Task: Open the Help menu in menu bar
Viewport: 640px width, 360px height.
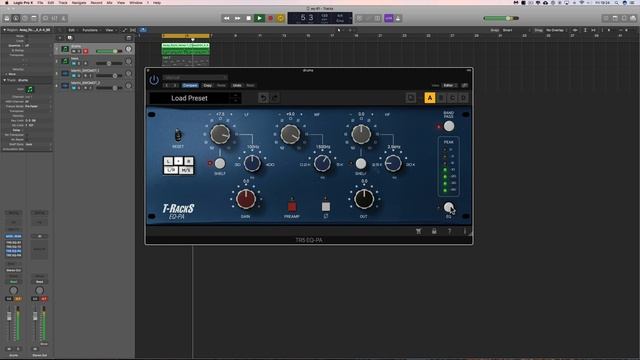Action: pyautogui.click(x=157, y=3)
